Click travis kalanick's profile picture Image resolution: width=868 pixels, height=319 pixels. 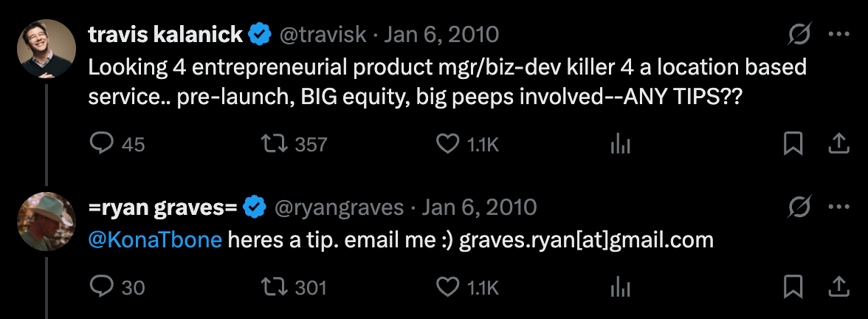coord(46,49)
